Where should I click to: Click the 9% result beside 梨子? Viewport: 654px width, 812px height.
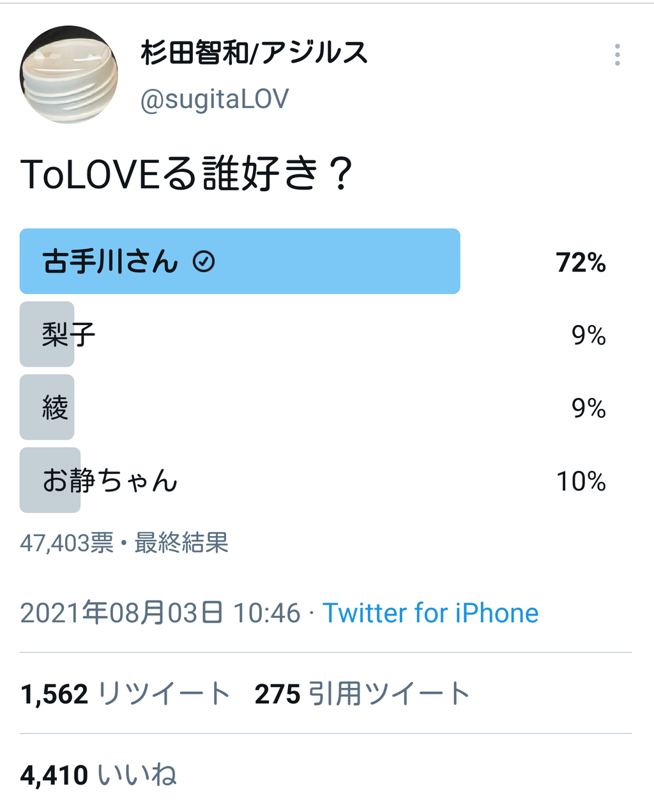[588, 335]
